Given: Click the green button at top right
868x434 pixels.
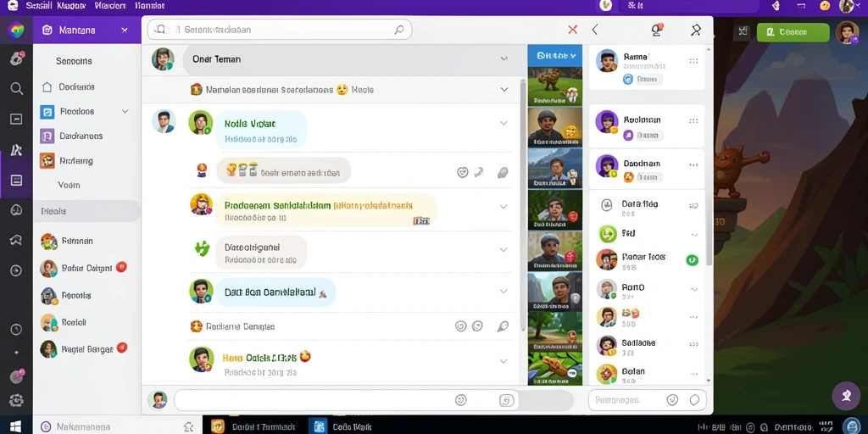Looking at the screenshot, I should pyautogui.click(x=793, y=32).
